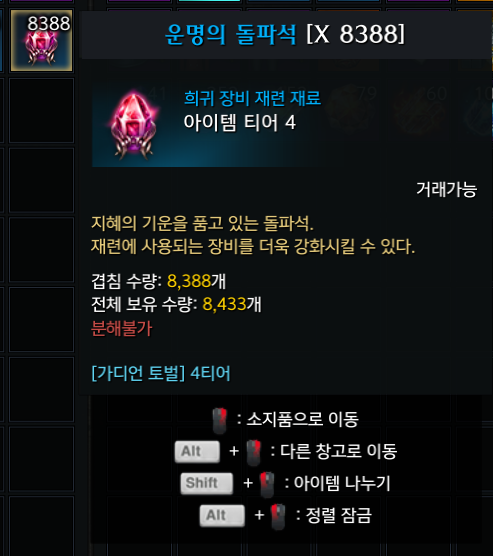Click the 소지품으로 이동 hint text
The height and width of the screenshot is (556, 493).
click(303, 419)
